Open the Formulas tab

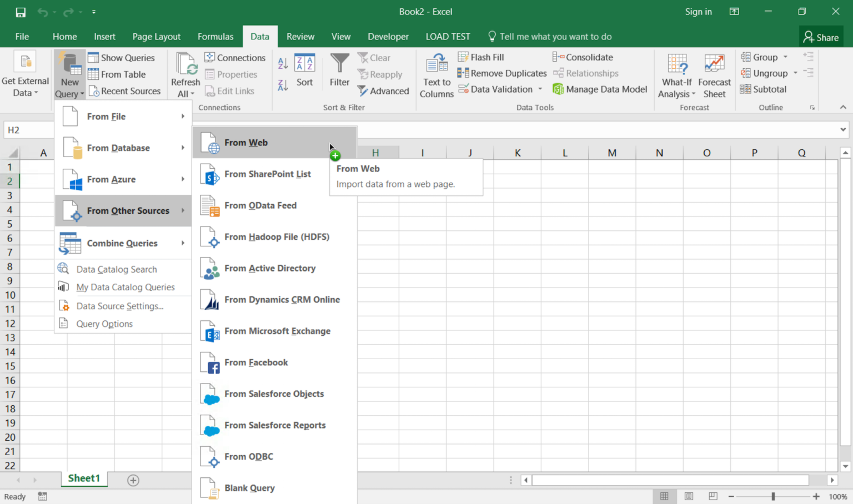pos(215,36)
